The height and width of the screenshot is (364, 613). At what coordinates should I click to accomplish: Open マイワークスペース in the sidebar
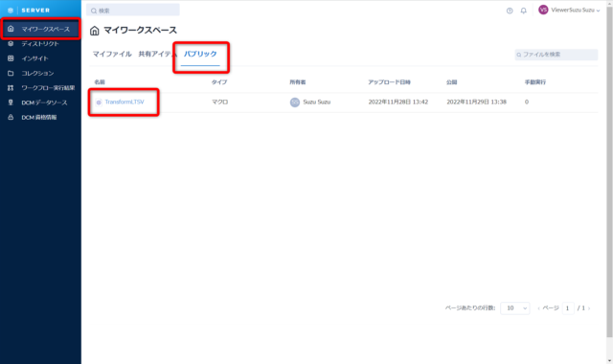click(x=40, y=29)
